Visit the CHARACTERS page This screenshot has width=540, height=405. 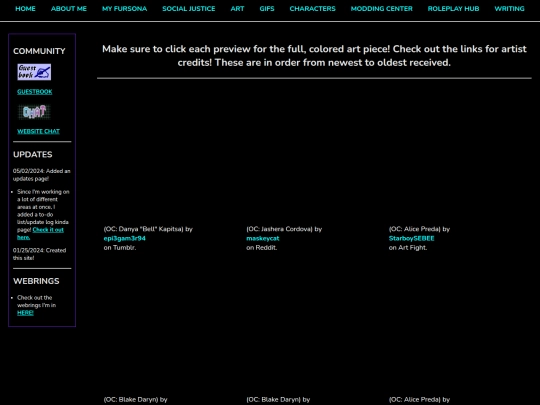pos(312,9)
